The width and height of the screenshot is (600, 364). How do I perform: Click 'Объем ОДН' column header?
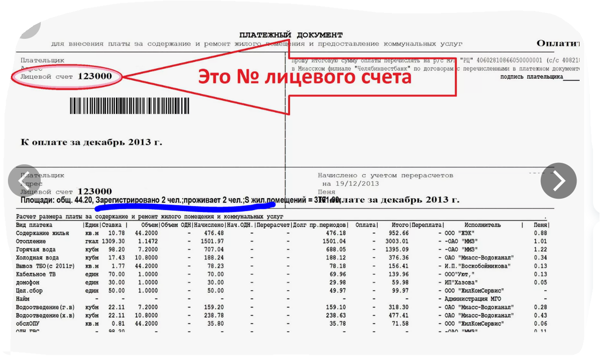pyautogui.click(x=176, y=225)
